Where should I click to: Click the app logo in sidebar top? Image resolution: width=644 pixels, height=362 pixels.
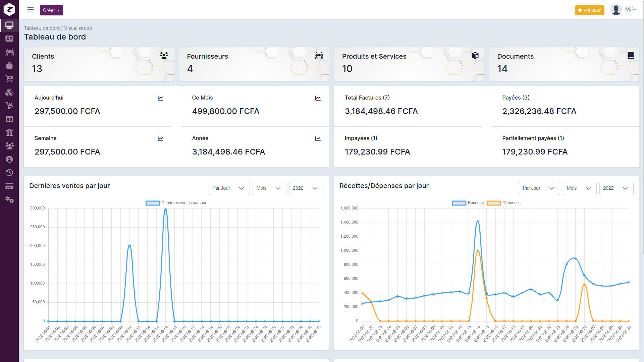[9, 9]
